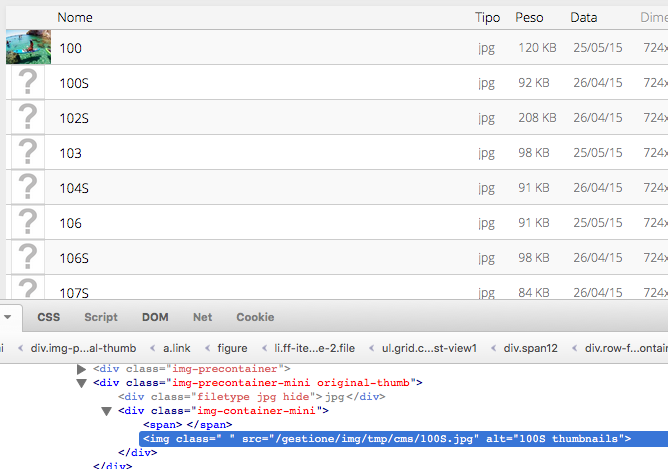Click the question mark icon beside 106S

point(28,256)
